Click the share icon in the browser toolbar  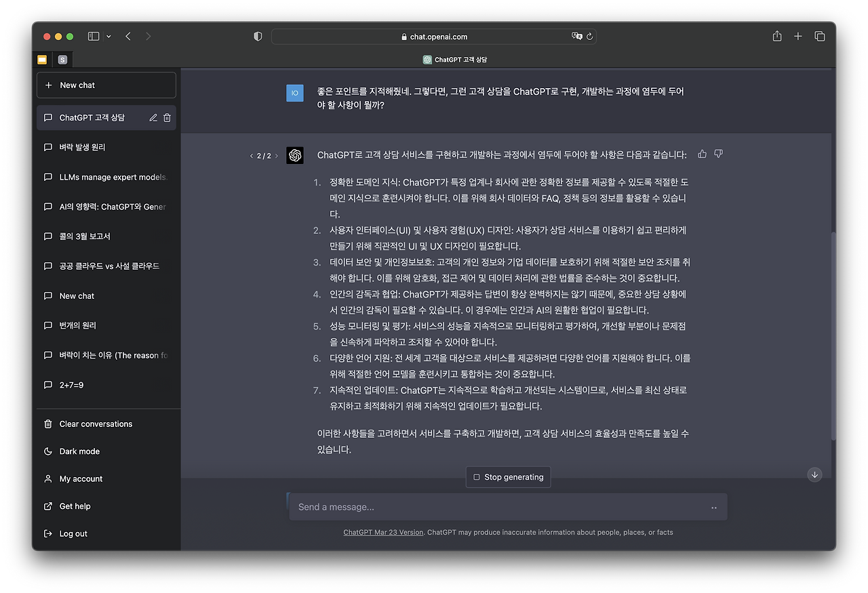click(x=776, y=36)
